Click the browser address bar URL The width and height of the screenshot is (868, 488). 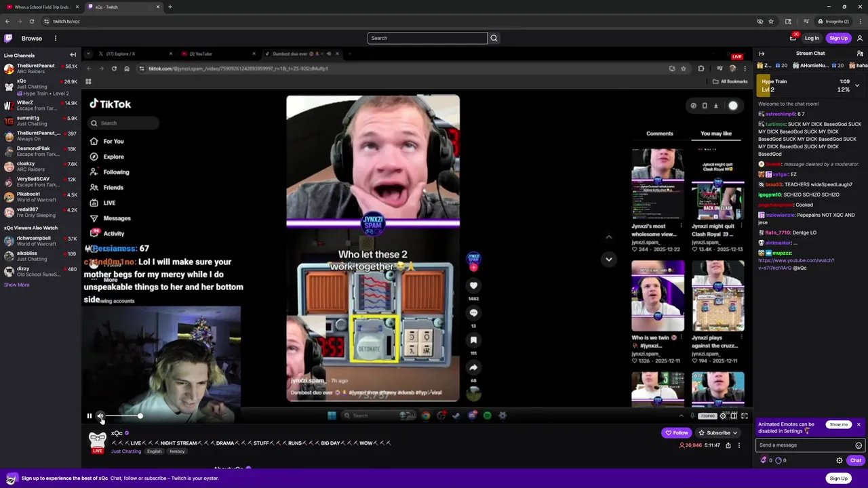(x=66, y=21)
